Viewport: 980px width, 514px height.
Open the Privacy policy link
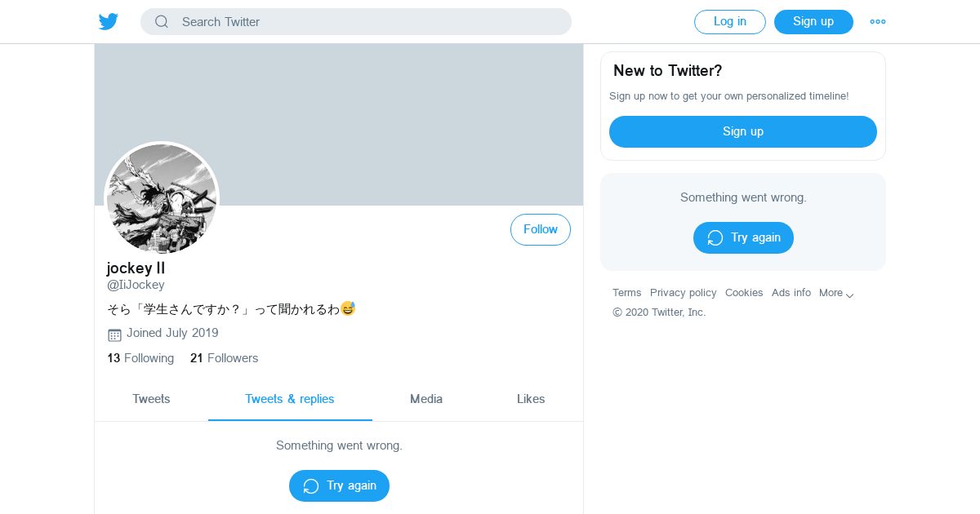point(684,293)
